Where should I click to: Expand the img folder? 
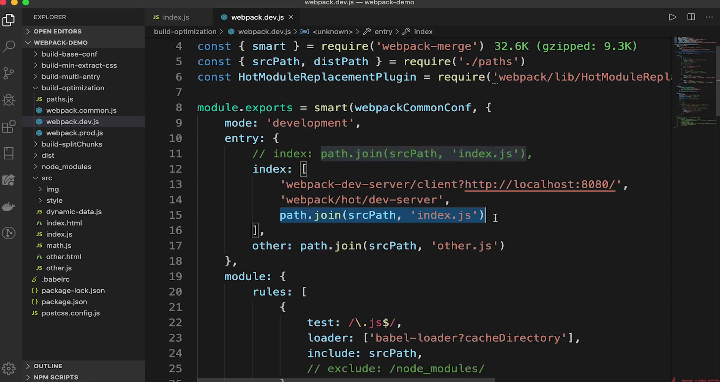[x=84, y=189]
